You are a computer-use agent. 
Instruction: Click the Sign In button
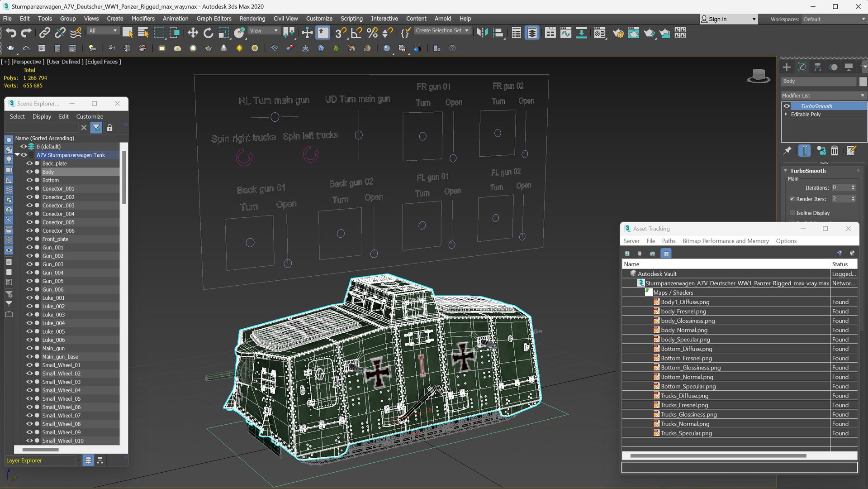(x=717, y=19)
